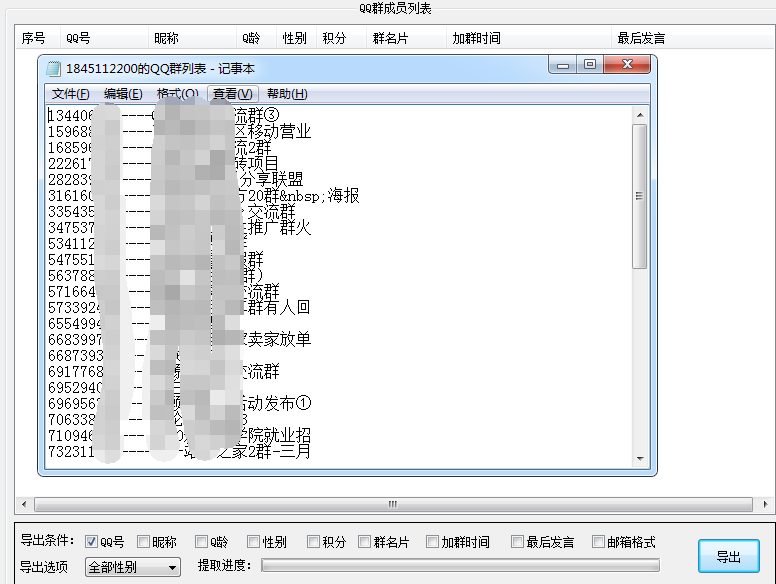776x584 pixels.
Task: Click the 导出 button
Action: click(x=729, y=557)
